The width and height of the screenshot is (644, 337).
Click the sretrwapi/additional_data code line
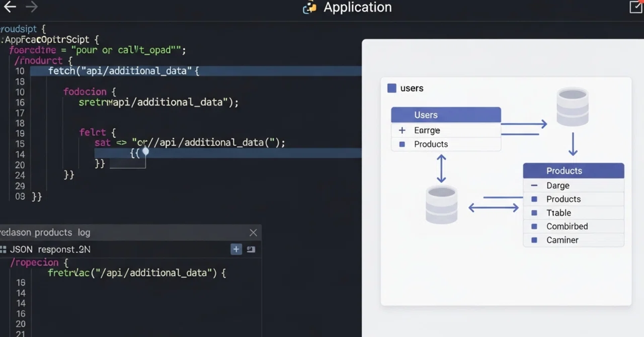158,102
